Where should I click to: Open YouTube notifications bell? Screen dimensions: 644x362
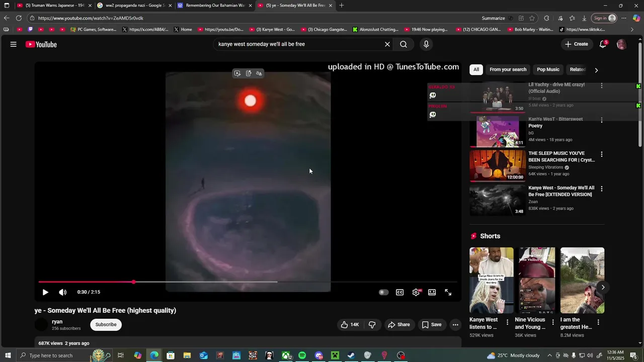tap(603, 44)
